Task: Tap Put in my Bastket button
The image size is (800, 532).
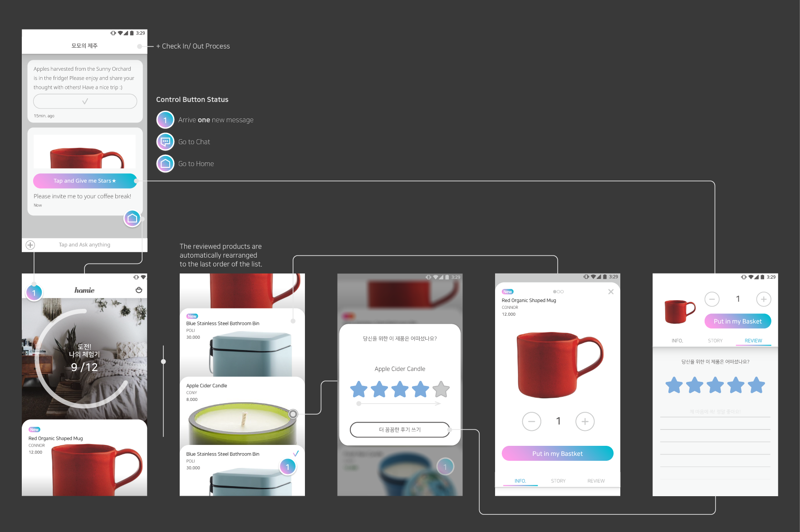Action: pyautogui.click(x=557, y=454)
